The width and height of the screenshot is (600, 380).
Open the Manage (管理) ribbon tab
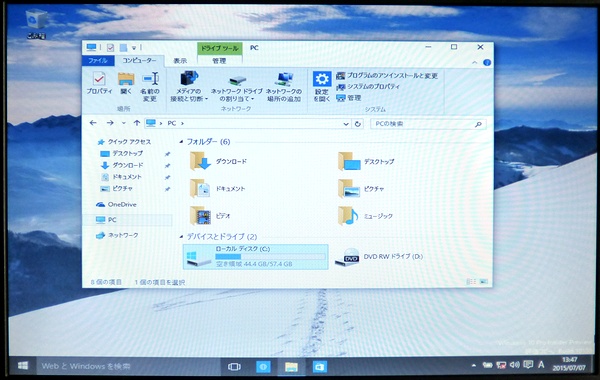[219, 61]
